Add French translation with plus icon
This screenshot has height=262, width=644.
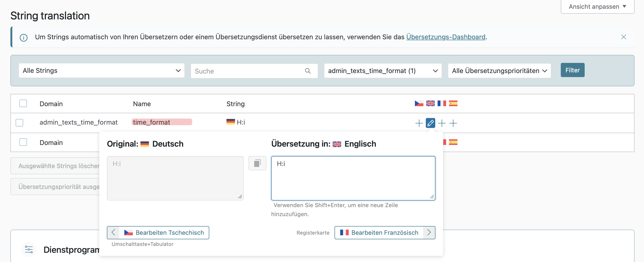442,123
